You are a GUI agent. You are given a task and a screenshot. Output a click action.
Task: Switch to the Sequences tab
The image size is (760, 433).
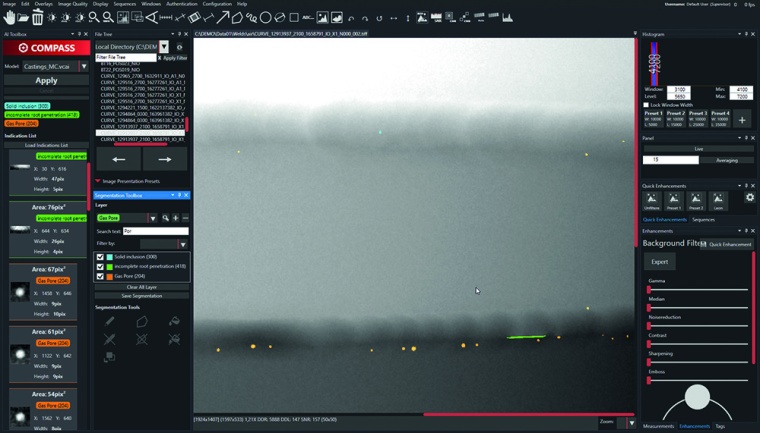pyautogui.click(x=703, y=219)
